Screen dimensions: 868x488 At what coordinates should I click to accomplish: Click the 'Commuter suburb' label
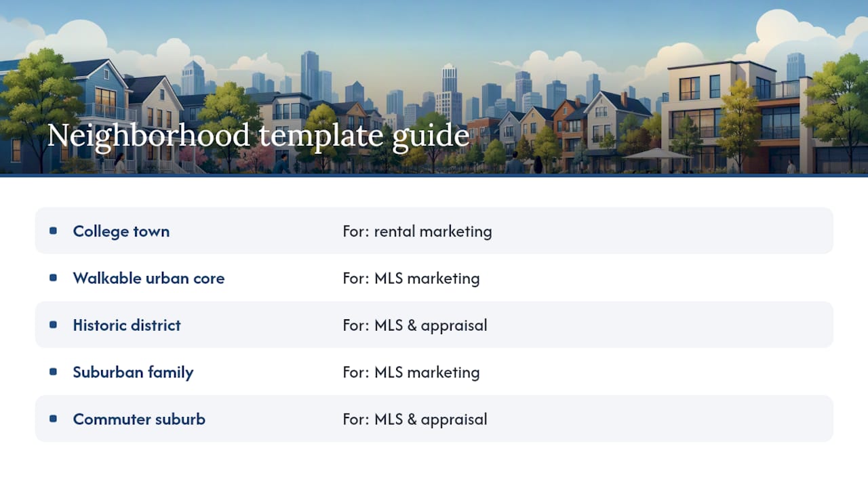(139, 419)
